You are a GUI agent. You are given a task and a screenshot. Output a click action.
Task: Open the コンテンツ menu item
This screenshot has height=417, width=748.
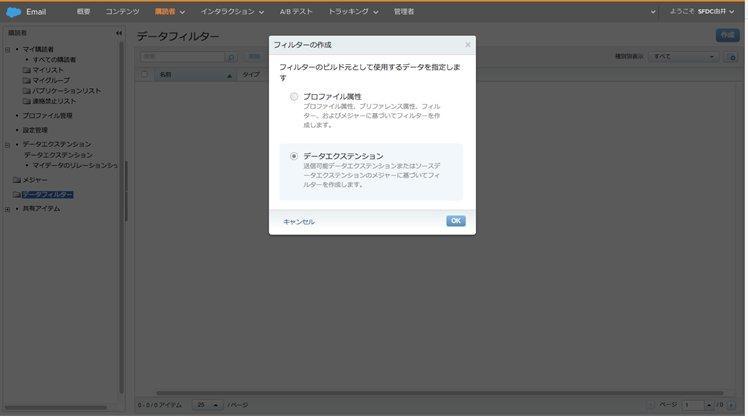(x=122, y=11)
